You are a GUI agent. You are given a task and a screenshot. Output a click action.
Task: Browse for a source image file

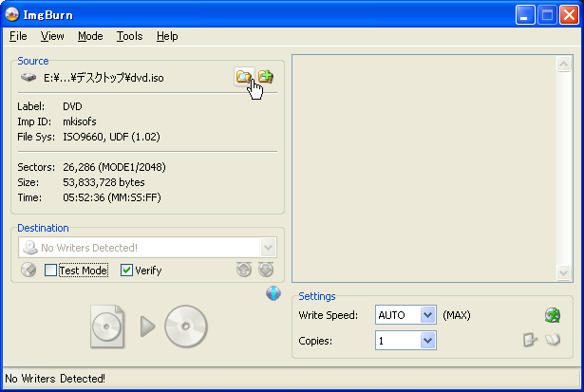pyautogui.click(x=244, y=77)
